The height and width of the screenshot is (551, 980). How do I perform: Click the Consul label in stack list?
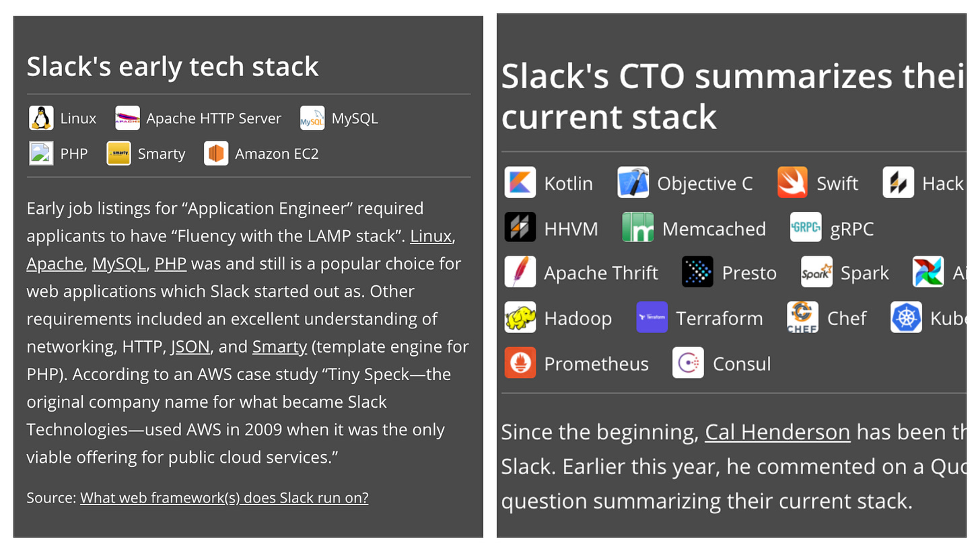point(742,363)
